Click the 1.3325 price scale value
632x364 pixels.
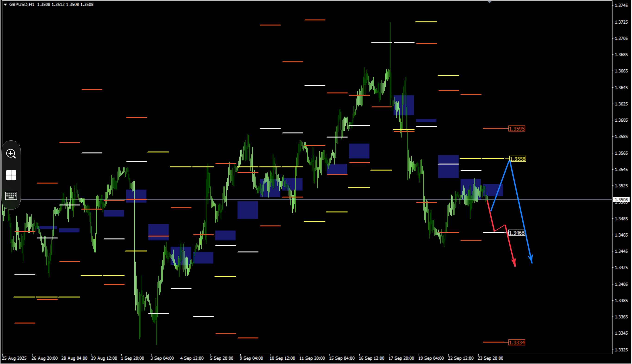tap(621, 350)
